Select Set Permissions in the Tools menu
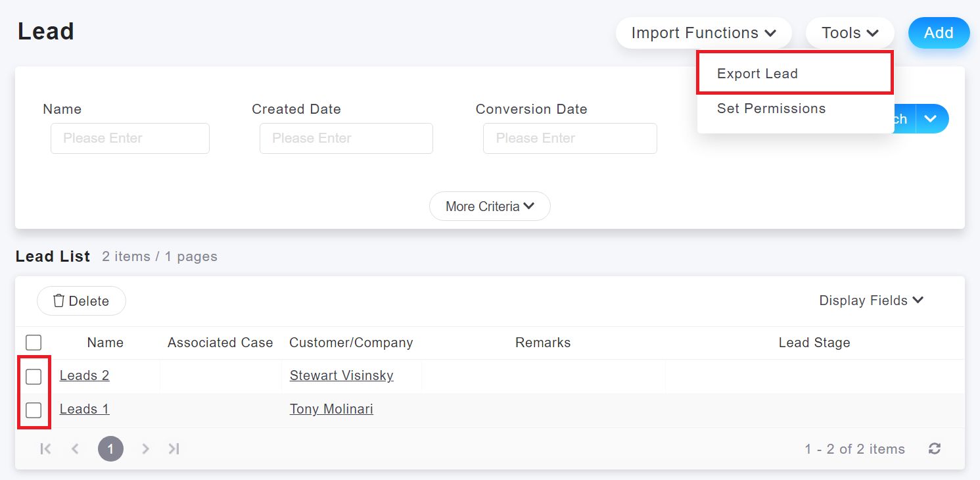This screenshot has height=480, width=980. point(771,108)
